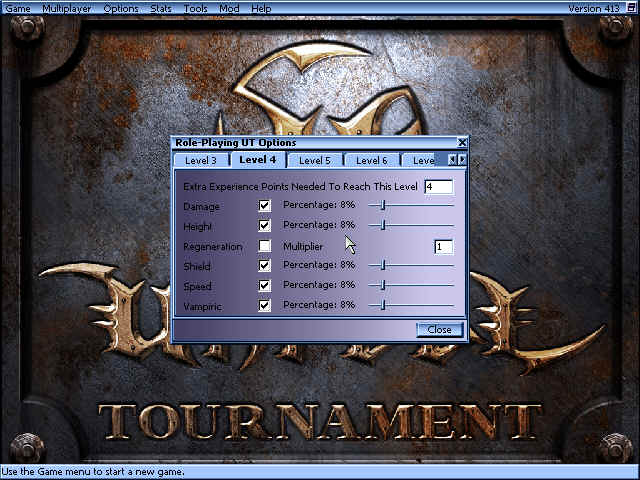Select the Level 4 tab
The height and width of the screenshot is (480, 640).
click(x=258, y=160)
